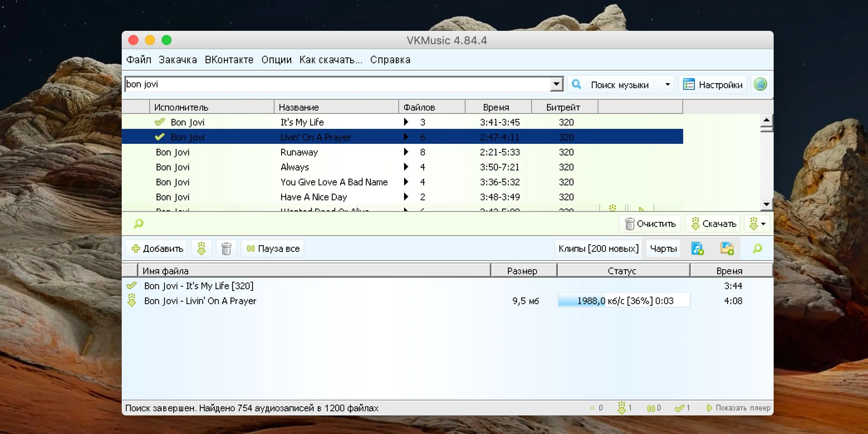Screen dimensions: 868x434
Task: Expand files of It's My Life
Action: point(406,122)
